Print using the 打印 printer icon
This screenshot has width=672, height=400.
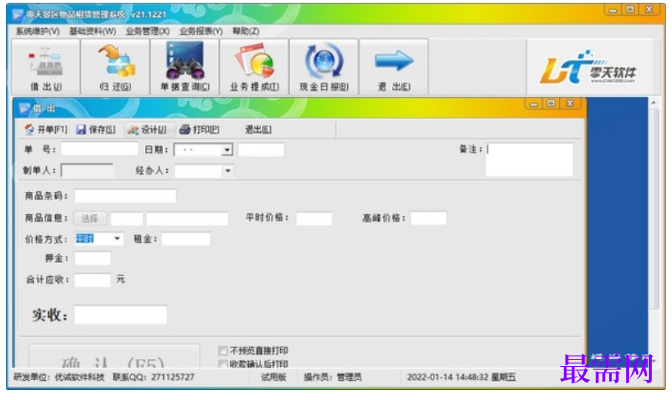(x=199, y=129)
